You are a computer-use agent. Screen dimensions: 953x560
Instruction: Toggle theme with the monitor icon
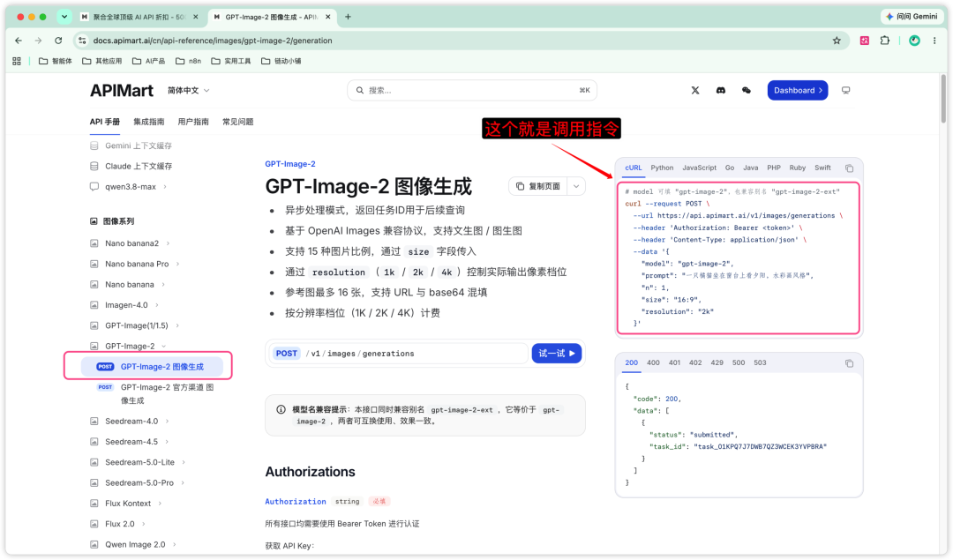[x=846, y=91]
